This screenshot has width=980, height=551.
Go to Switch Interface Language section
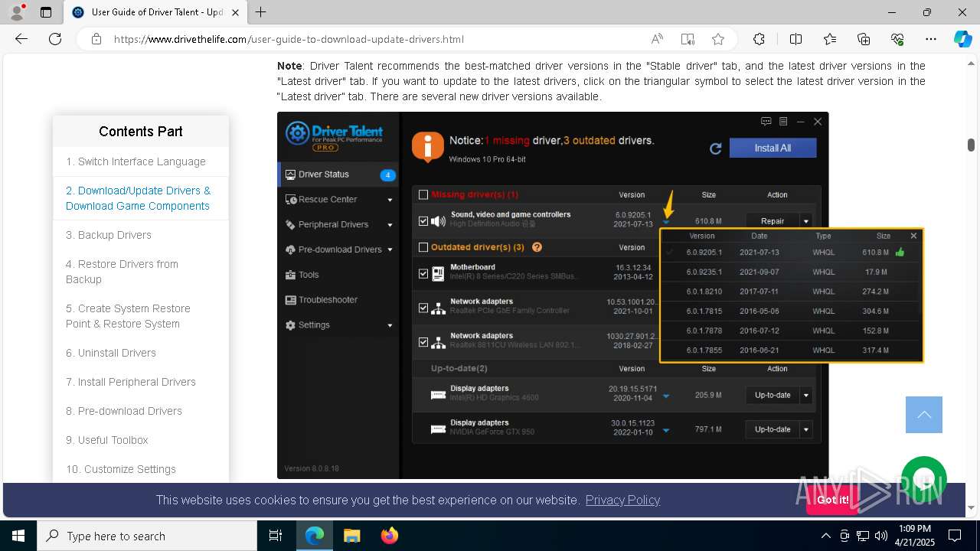(x=136, y=161)
